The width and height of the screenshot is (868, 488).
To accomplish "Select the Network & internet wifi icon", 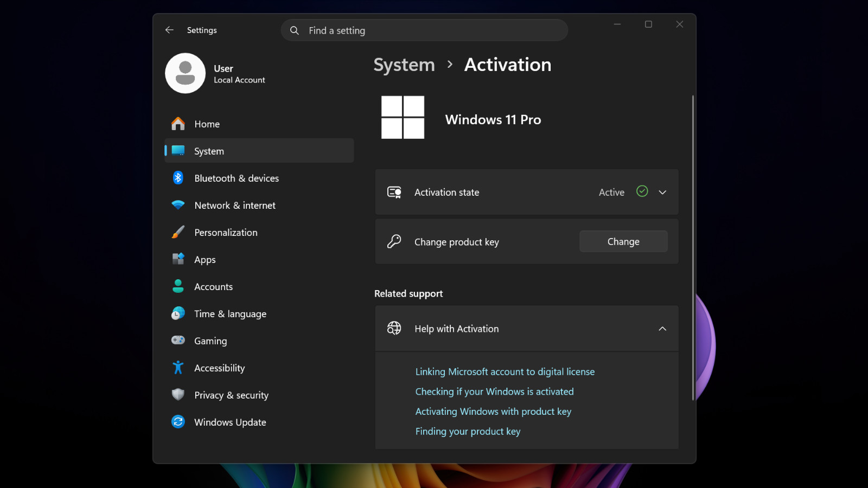I will click(178, 205).
